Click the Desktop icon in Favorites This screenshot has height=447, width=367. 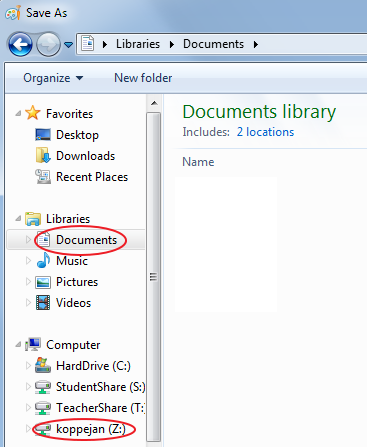[x=43, y=135]
